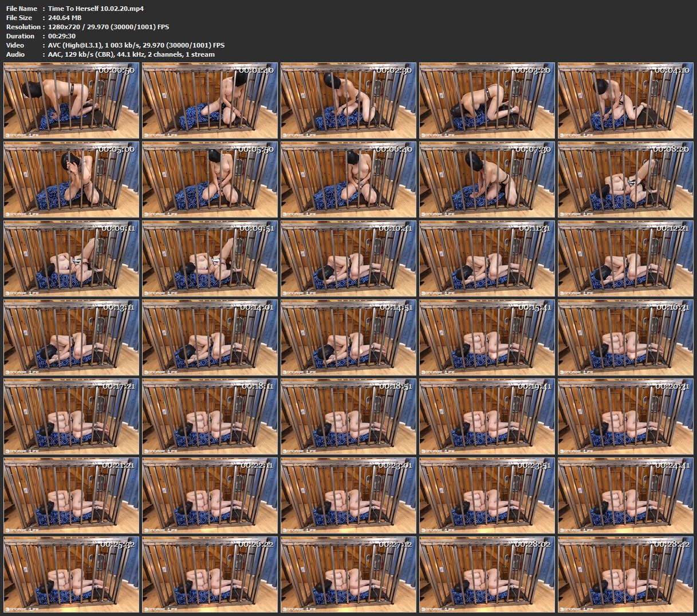Click the thumbnail stamped 00:14:01

pyautogui.click(x=210, y=338)
